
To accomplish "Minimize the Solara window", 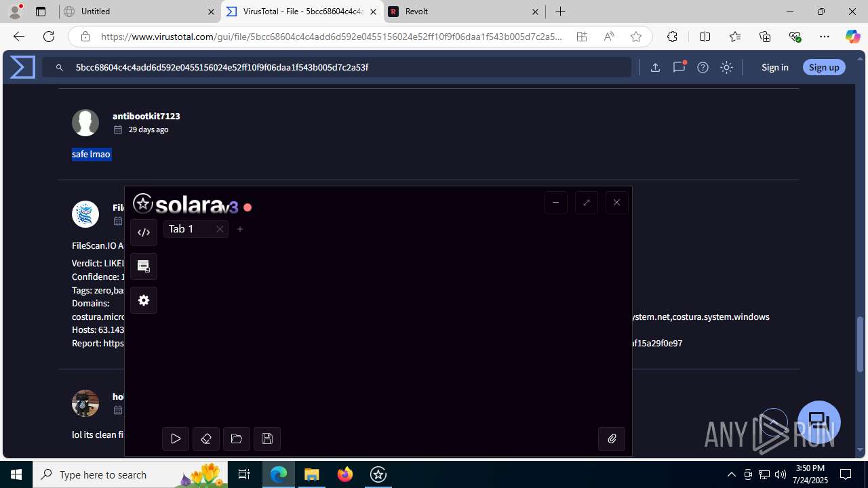I will coord(556,202).
